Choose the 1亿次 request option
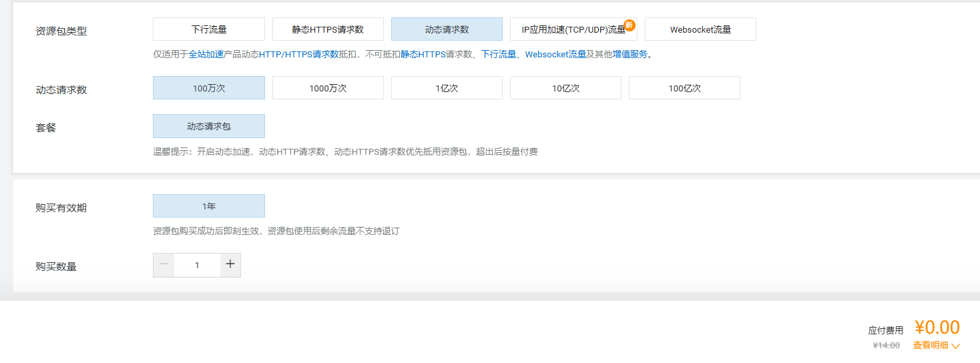Screen dimensions: 980x363 pyautogui.click(x=447, y=88)
